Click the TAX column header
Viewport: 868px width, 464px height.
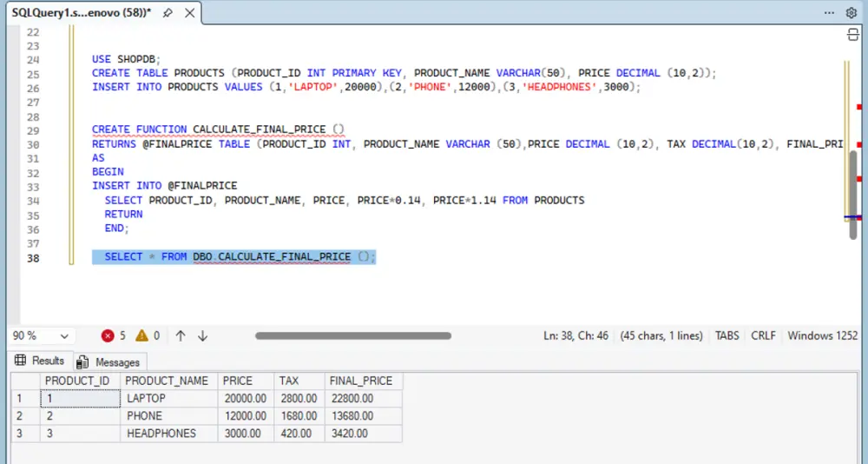point(299,381)
